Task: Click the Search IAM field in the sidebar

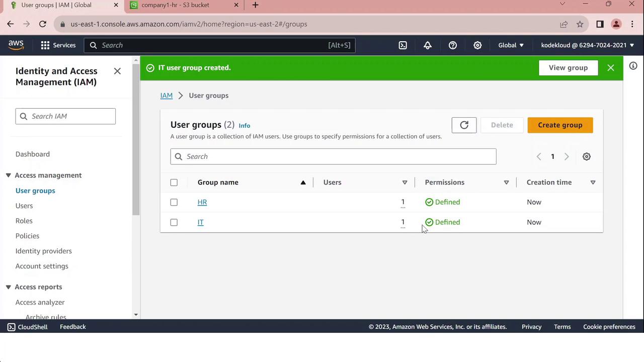Action: tap(65, 116)
